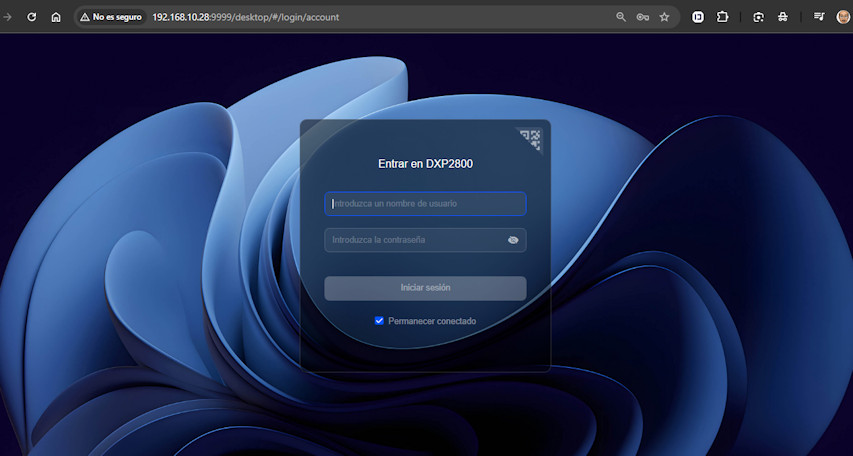Open the browser home page icon
Viewport: 853px width, 456px height.
[x=56, y=17]
